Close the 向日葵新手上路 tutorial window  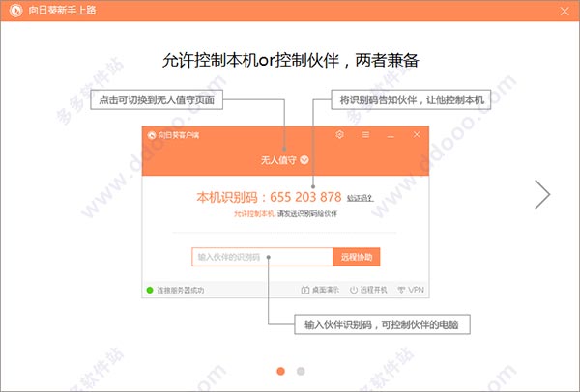click(565, 12)
